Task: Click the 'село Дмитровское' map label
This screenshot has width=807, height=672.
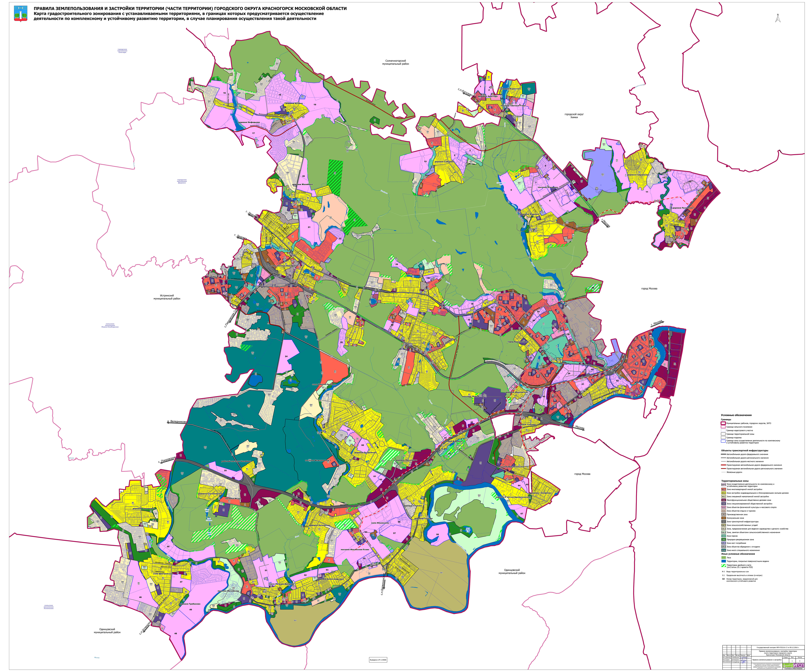Action: 163,574
